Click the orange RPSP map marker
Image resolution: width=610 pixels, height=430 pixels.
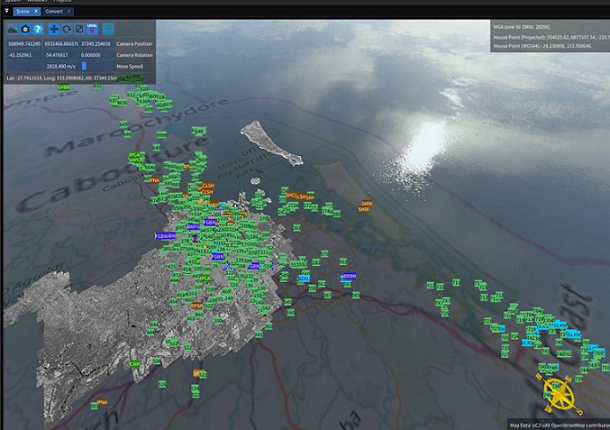coord(197,306)
